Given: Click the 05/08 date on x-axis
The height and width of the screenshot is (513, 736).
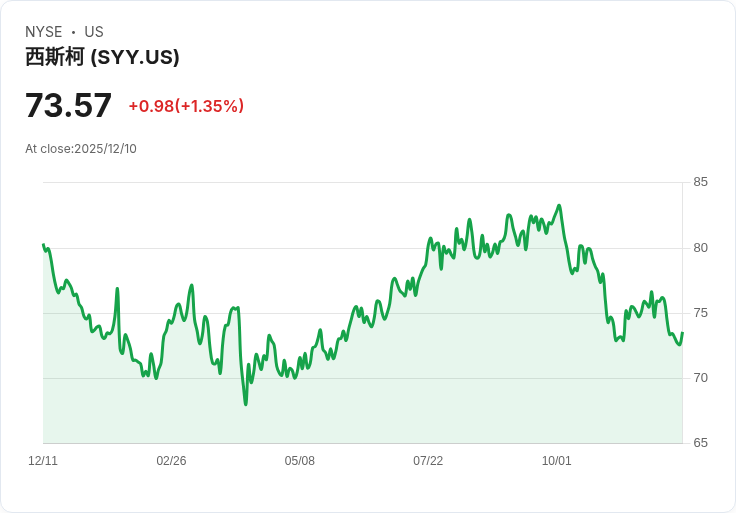Looking at the screenshot, I should point(300,461).
